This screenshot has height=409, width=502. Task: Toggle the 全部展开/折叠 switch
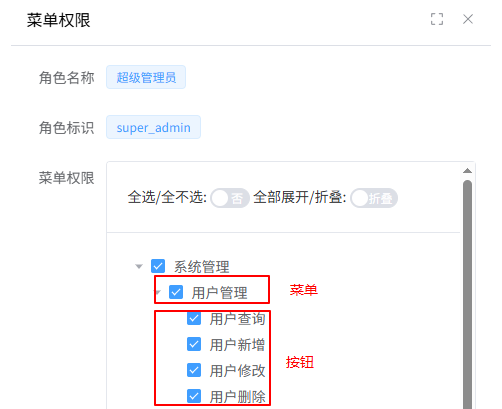tap(374, 198)
